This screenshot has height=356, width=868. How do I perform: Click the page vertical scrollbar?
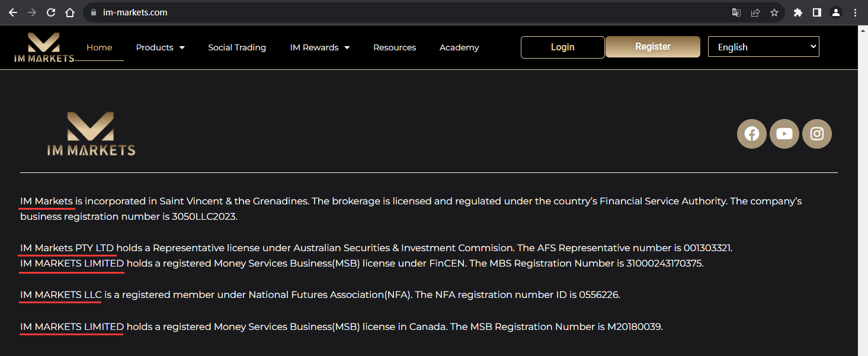click(x=863, y=190)
